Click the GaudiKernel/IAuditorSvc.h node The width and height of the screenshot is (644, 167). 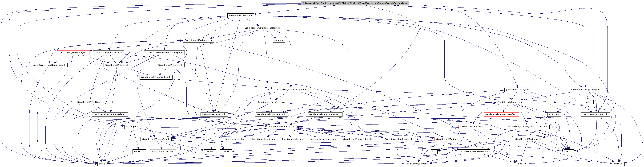tap(108, 53)
